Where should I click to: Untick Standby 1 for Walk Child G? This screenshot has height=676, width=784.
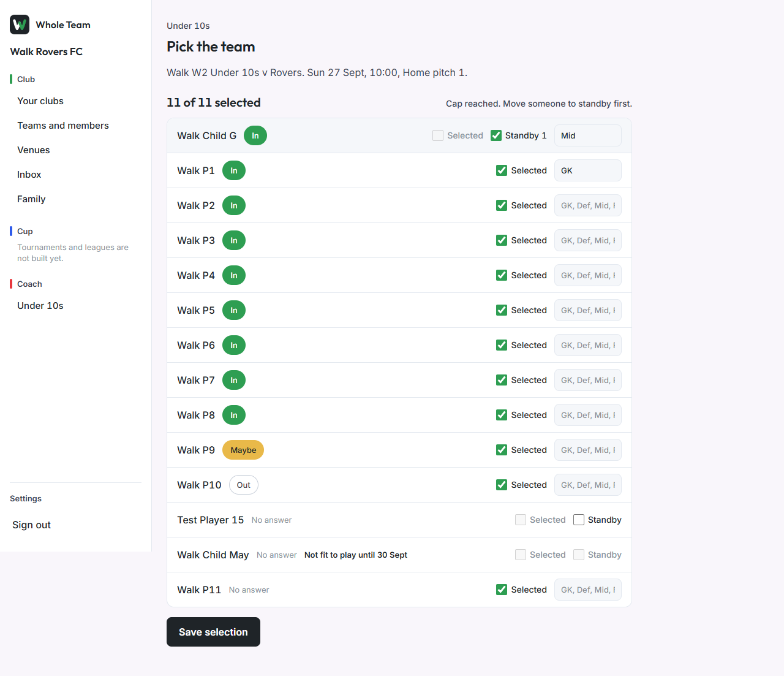point(496,135)
